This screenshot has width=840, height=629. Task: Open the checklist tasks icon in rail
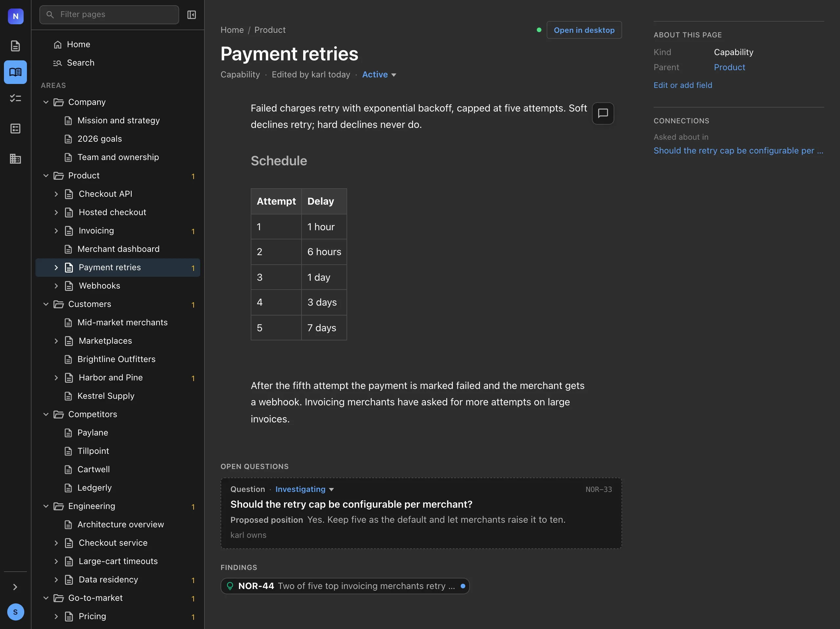(15, 98)
